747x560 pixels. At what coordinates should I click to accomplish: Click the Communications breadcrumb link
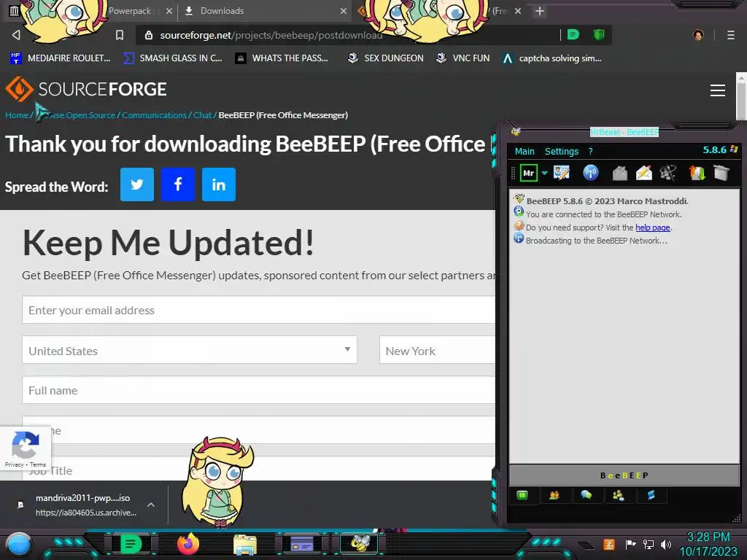point(155,115)
